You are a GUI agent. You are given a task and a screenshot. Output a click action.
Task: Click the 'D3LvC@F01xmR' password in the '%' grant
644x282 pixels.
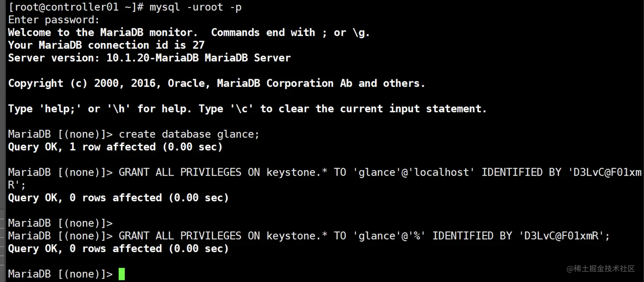tap(561, 236)
